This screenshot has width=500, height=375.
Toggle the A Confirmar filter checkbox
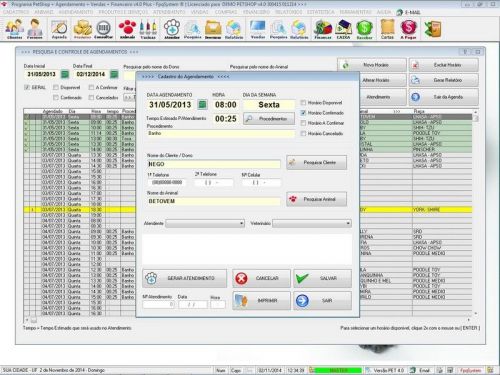click(x=91, y=87)
